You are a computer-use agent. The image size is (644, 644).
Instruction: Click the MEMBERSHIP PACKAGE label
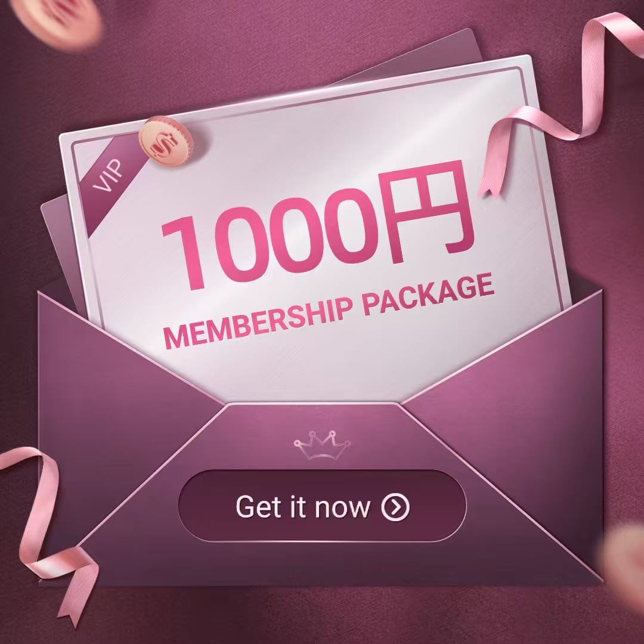pos(329,311)
